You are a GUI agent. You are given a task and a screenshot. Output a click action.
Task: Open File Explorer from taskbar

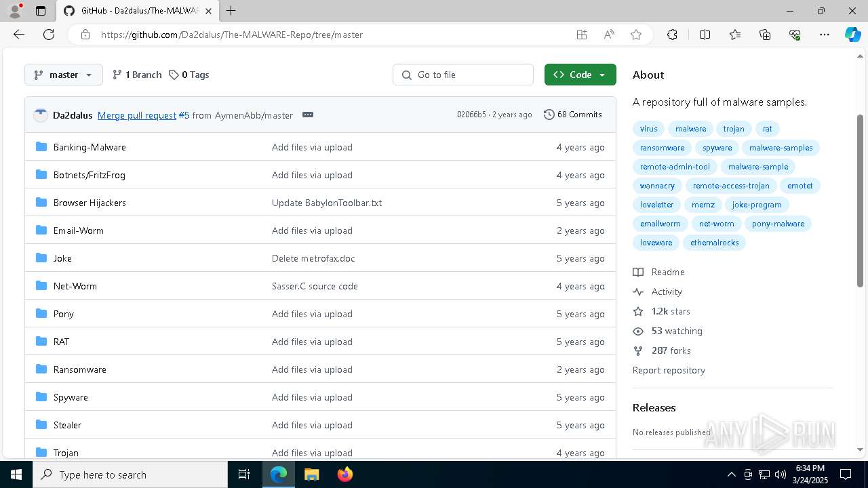(x=311, y=474)
